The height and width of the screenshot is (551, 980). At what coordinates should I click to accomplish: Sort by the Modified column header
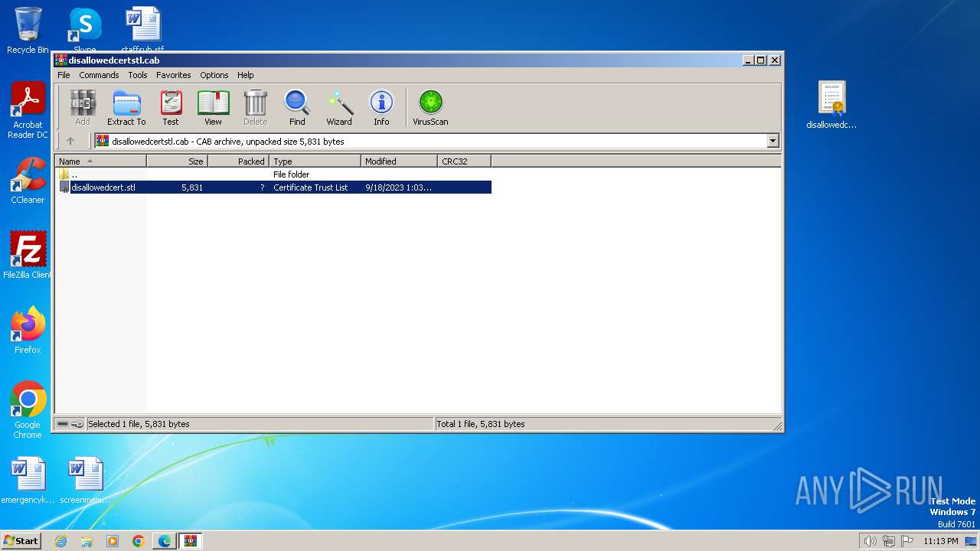click(399, 161)
